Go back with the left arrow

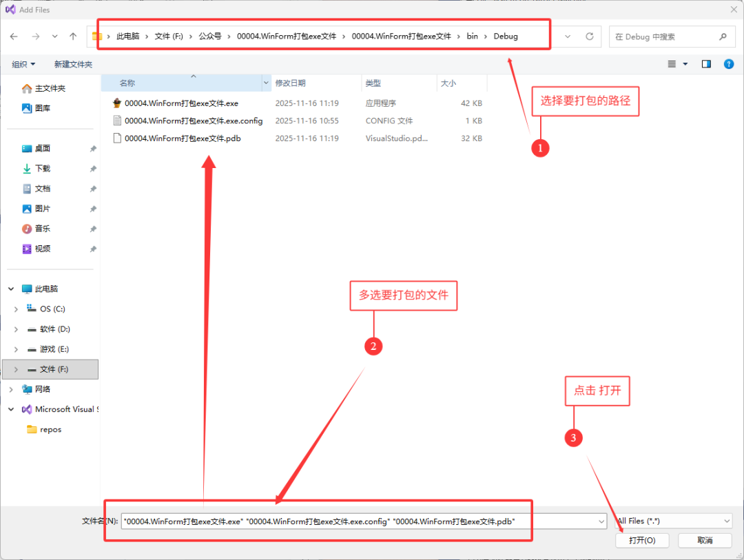14,37
